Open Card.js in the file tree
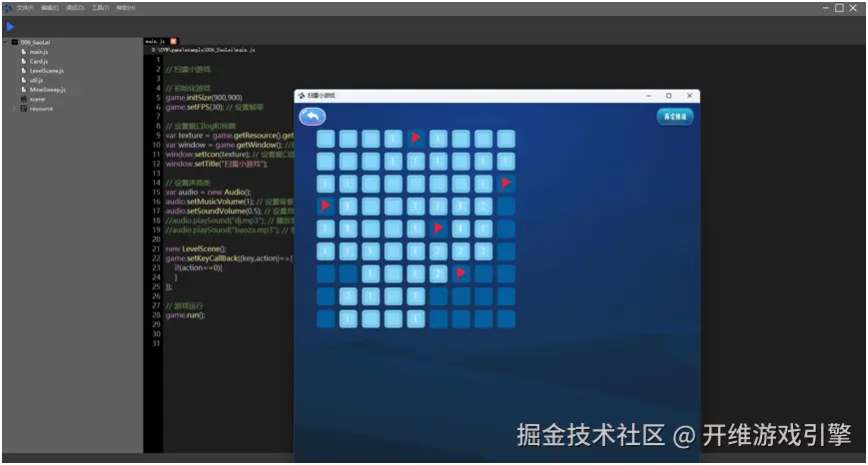868x465 pixels. [39, 62]
